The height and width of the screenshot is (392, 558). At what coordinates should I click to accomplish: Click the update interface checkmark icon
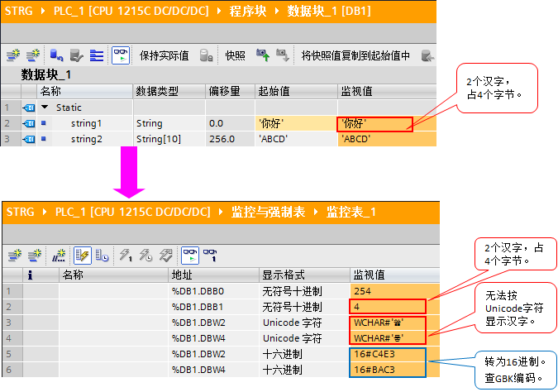click(76, 55)
